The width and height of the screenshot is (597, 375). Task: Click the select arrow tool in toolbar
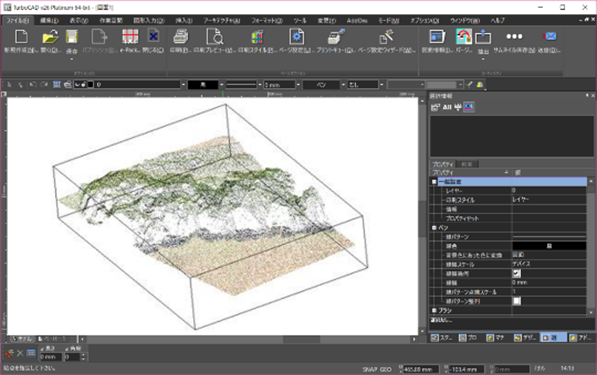[10, 85]
